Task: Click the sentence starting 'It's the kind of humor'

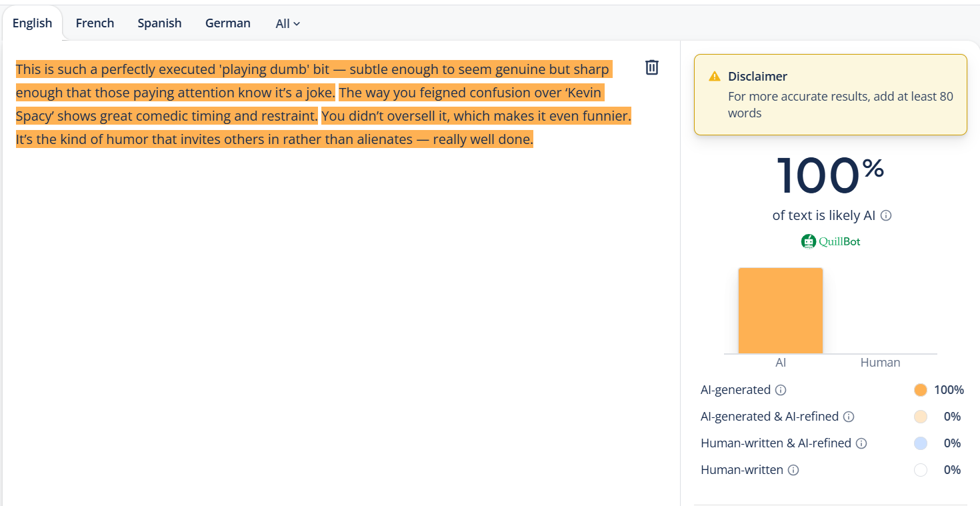Action: (275, 139)
